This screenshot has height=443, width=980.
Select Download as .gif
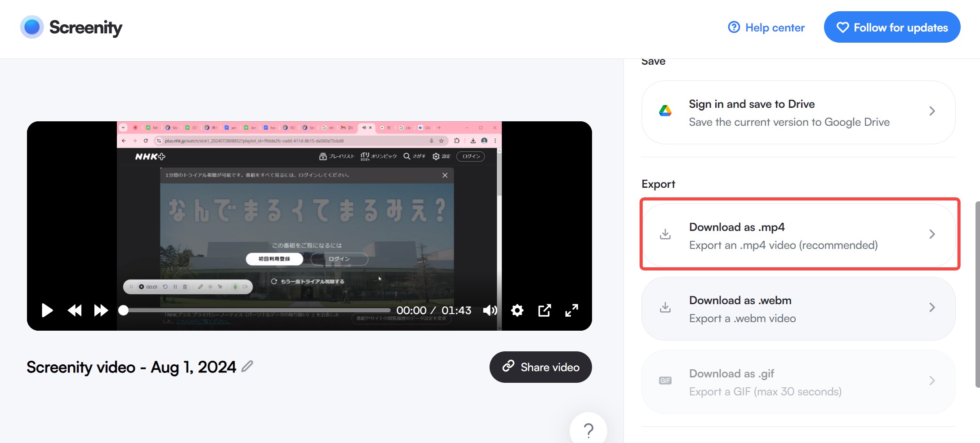tap(798, 382)
